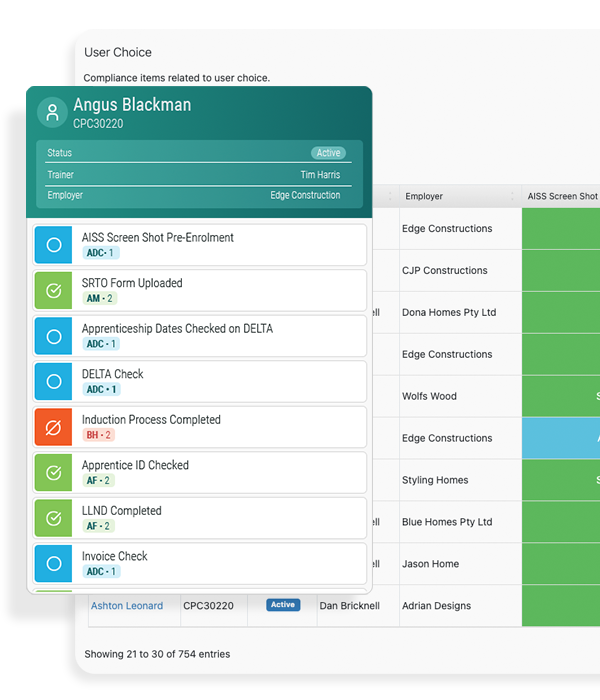This screenshot has width=600, height=700.
Task: Toggle the Active badge in Ashton Leonard row
Action: click(x=283, y=605)
